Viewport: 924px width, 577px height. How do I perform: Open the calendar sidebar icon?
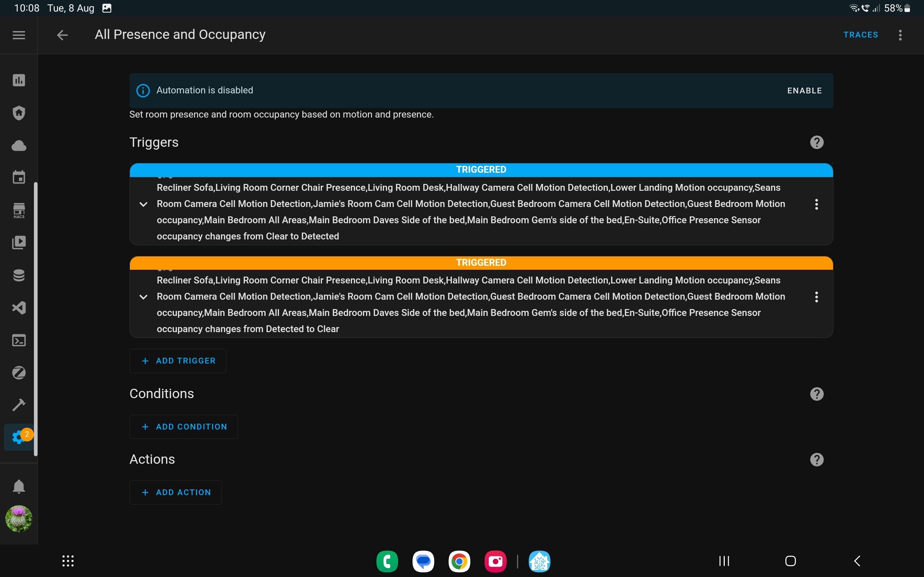click(x=19, y=177)
